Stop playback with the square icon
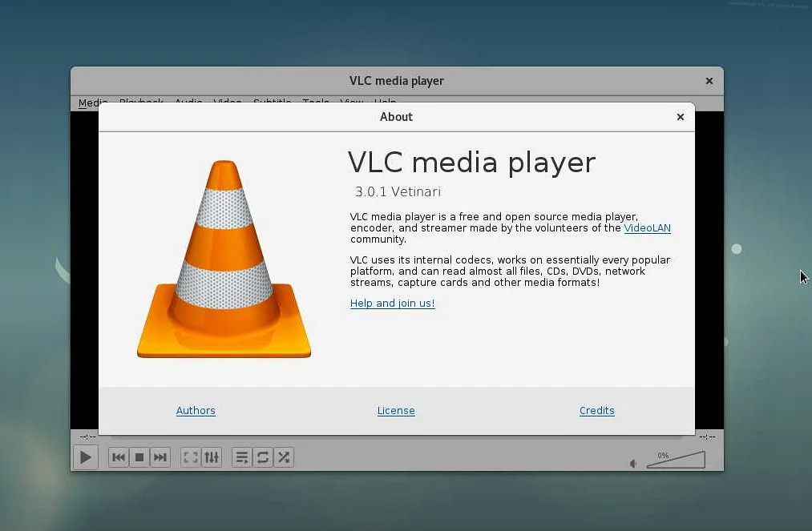The height and width of the screenshot is (531, 812). tap(139, 457)
